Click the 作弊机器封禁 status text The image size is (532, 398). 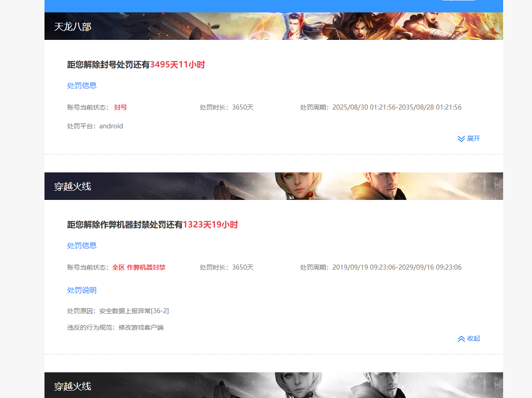point(147,267)
